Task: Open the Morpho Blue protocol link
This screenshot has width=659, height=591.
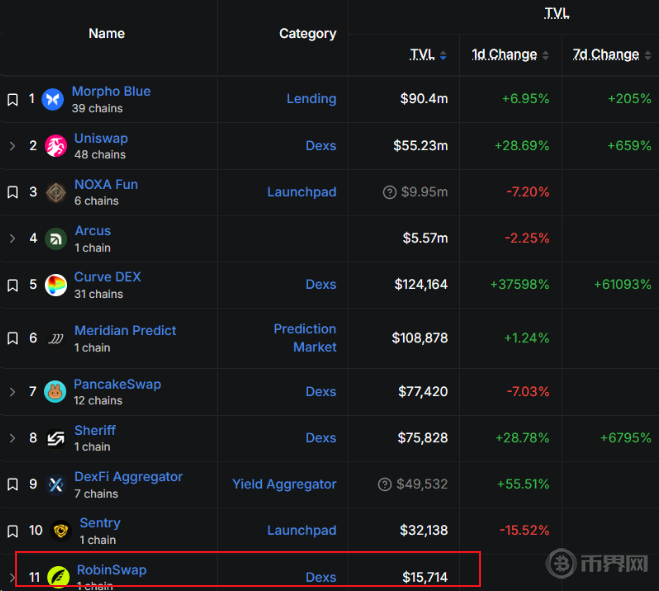Action: pos(111,91)
